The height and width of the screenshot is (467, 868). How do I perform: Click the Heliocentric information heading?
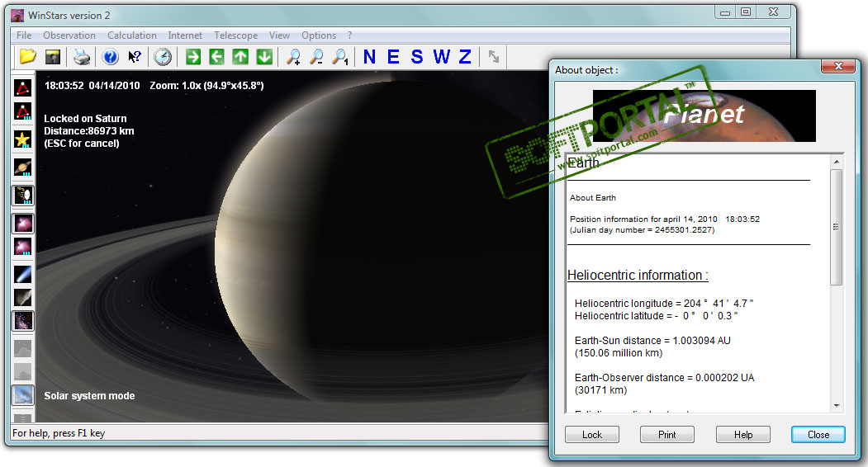[638, 275]
